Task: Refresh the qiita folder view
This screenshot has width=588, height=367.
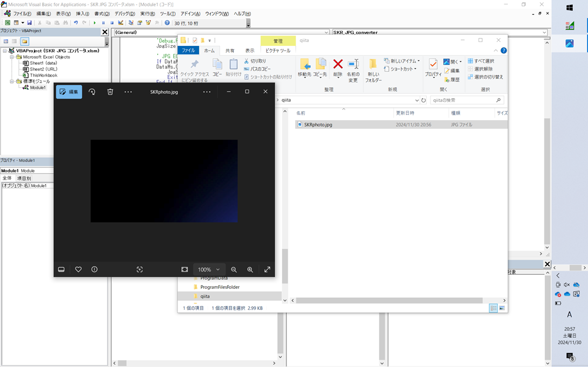Action: [x=424, y=100]
